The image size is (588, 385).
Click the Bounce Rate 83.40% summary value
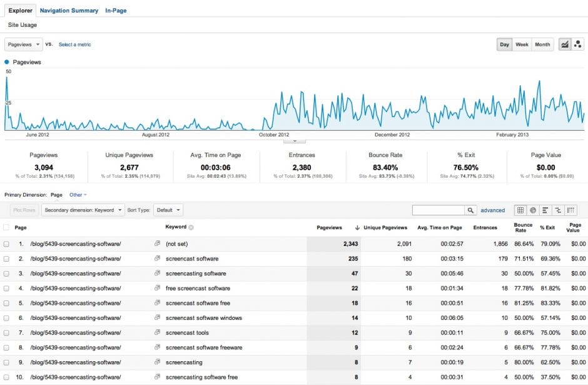click(385, 167)
